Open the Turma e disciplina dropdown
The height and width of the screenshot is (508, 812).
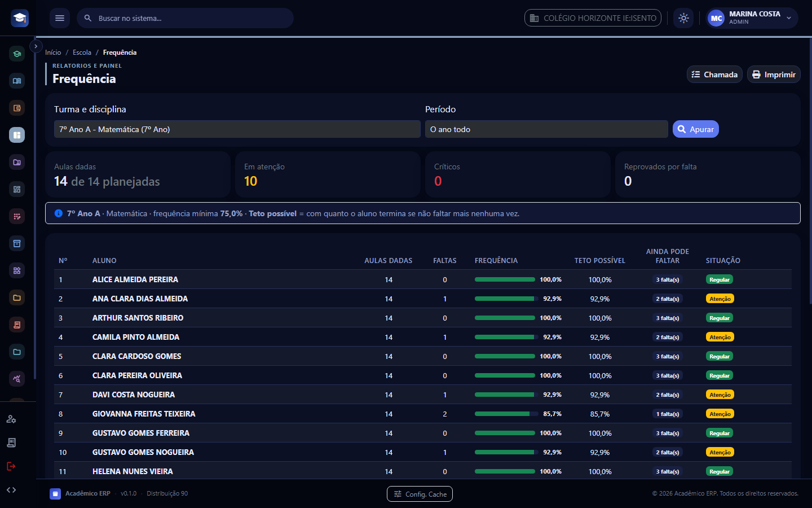pos(237,129)
